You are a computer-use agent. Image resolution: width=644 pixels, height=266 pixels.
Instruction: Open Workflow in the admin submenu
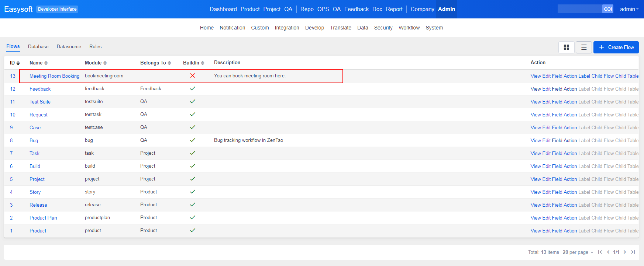pyautogui.click(x=409, y=28)
